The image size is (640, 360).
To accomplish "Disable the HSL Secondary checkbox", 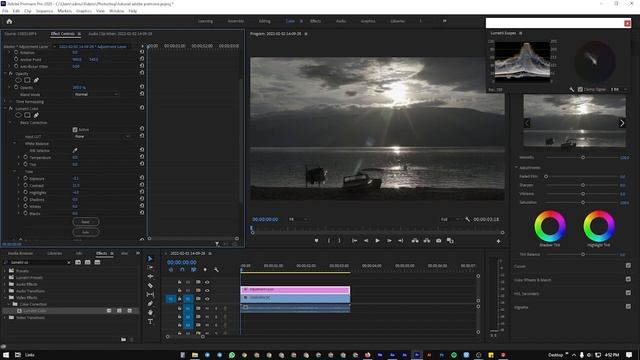I will tap(628, 293).
